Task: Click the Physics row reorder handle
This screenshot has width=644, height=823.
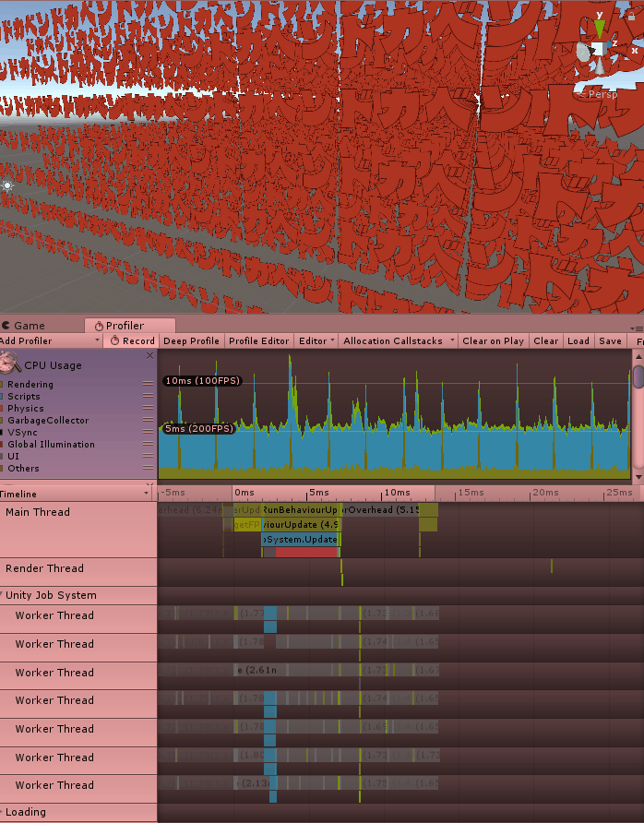Action: [148, 408]
